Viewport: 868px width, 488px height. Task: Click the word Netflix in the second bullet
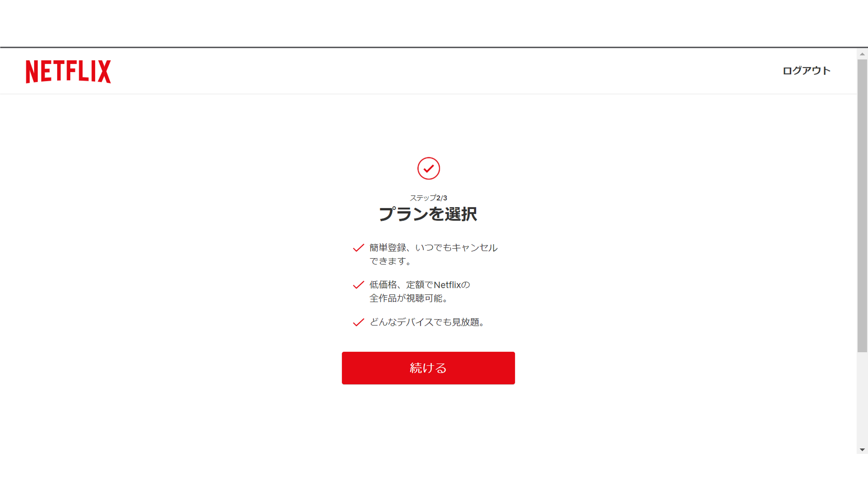(x=447, y=285)
